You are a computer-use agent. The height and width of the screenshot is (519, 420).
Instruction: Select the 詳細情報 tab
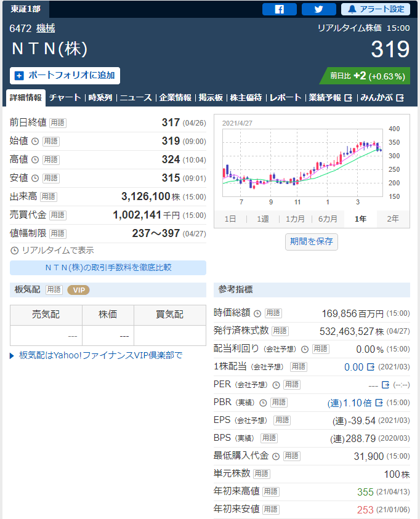tap(25, 98)
